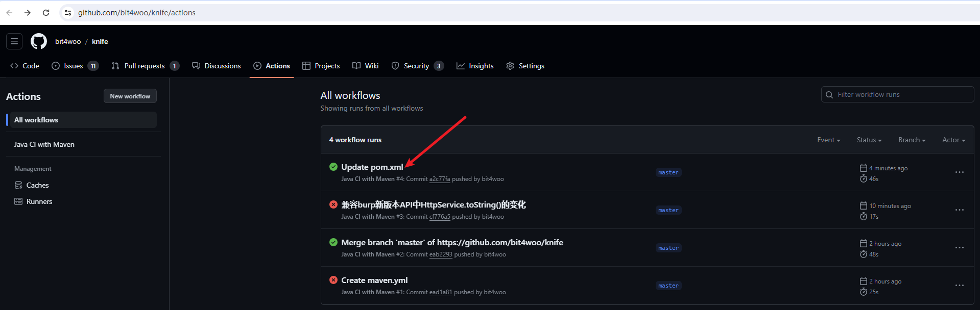Click the GitHub Octocat logo
Viewport: 980px width, 310px height.
[x=39, y=41]
